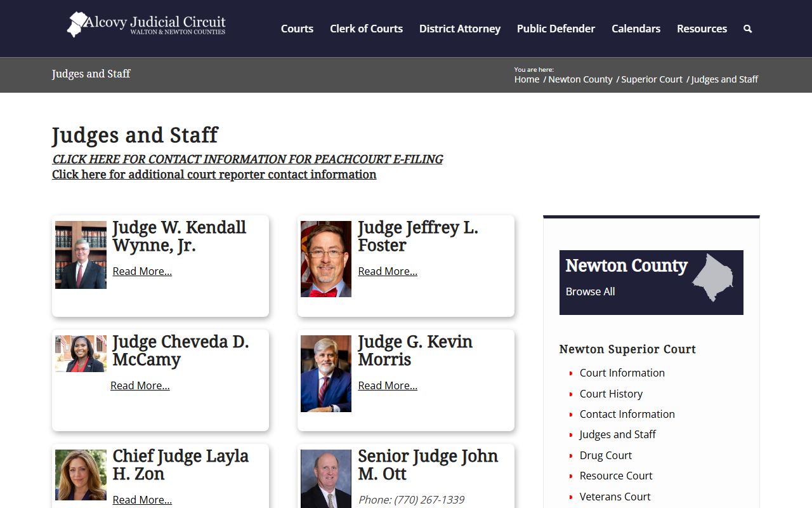Screen dimensions: 812x508
Task: Click Judge Wynne's photo
Action: click(81, 255)
